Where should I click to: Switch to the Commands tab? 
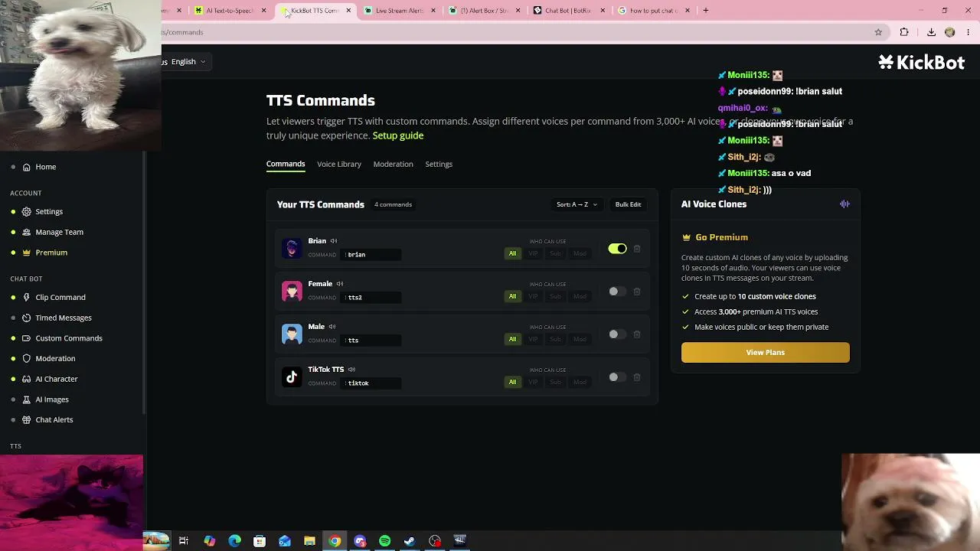coord(286,164)
